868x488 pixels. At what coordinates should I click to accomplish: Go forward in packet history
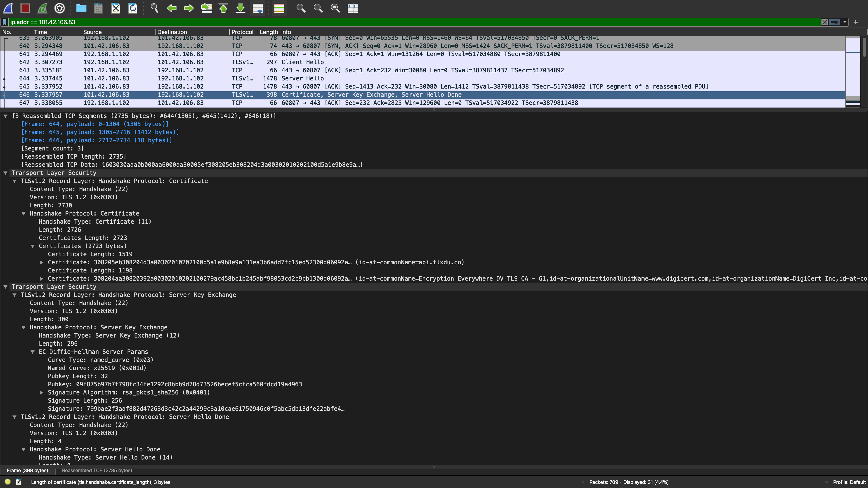[x=189, y=8]
